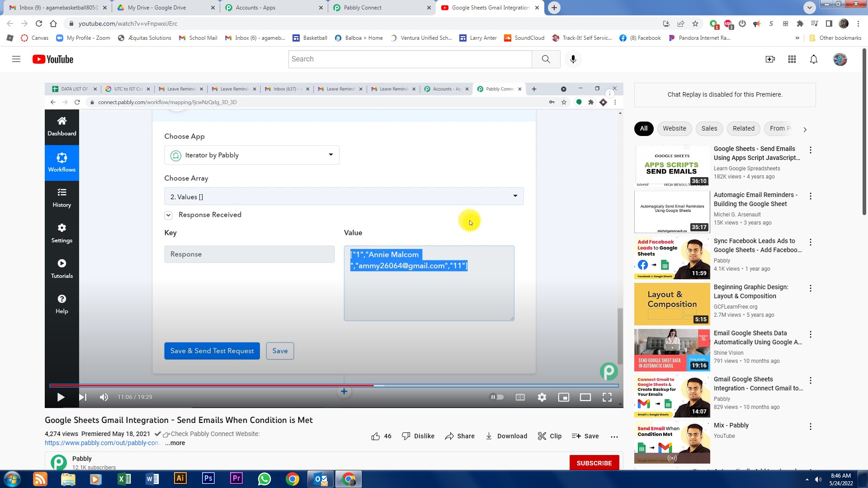Open the YouTube hamburger guide menu

point(16,59)
